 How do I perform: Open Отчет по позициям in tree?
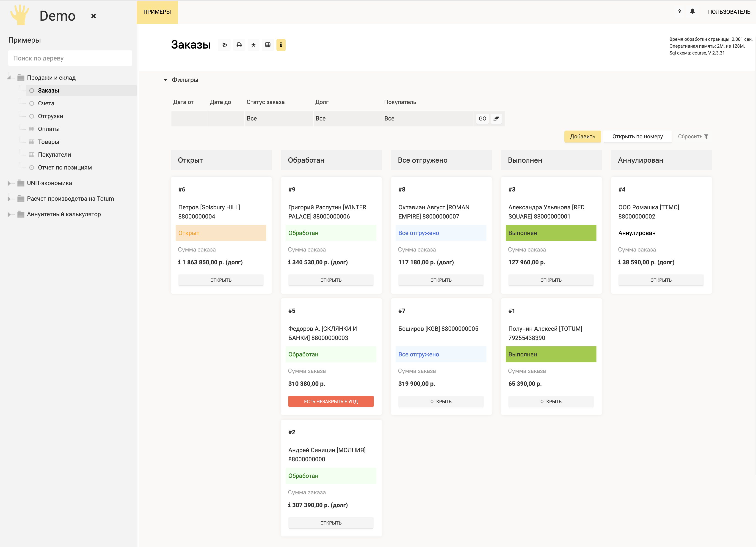tap(65, 168)
